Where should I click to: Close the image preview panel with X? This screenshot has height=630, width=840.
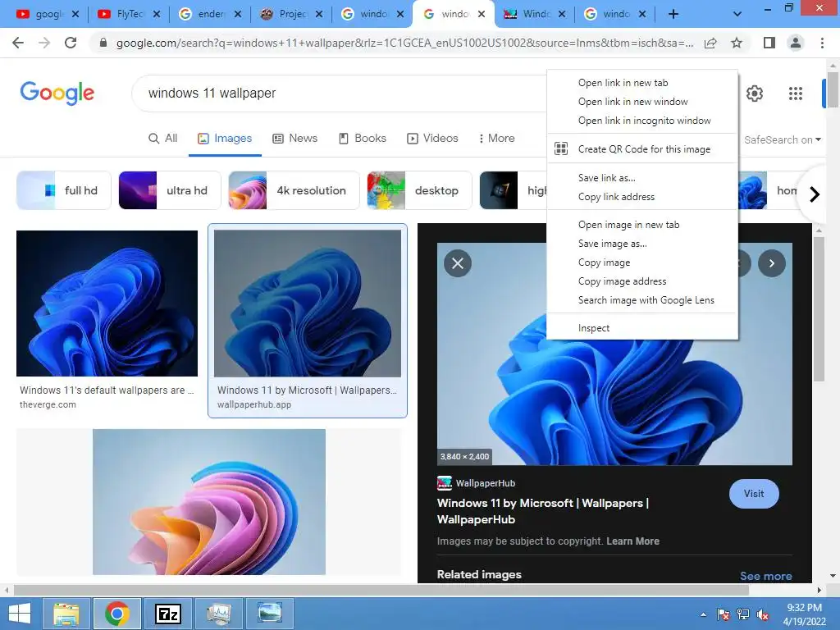click(458, 263)
